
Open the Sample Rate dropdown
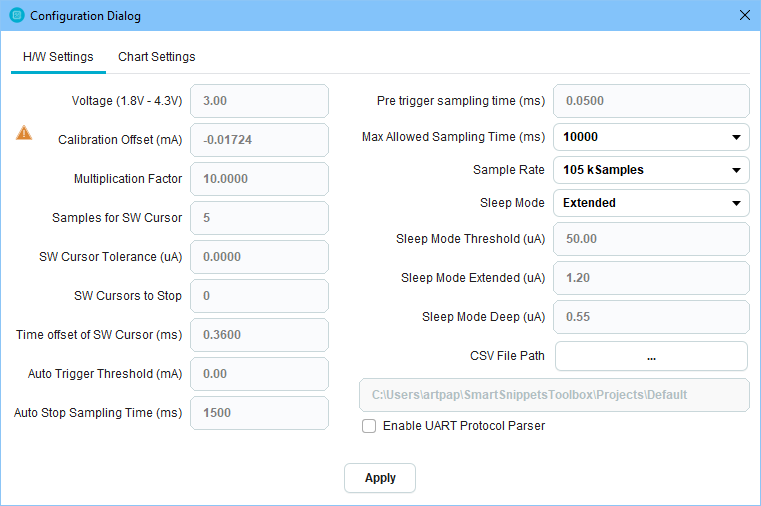[651, 170]
